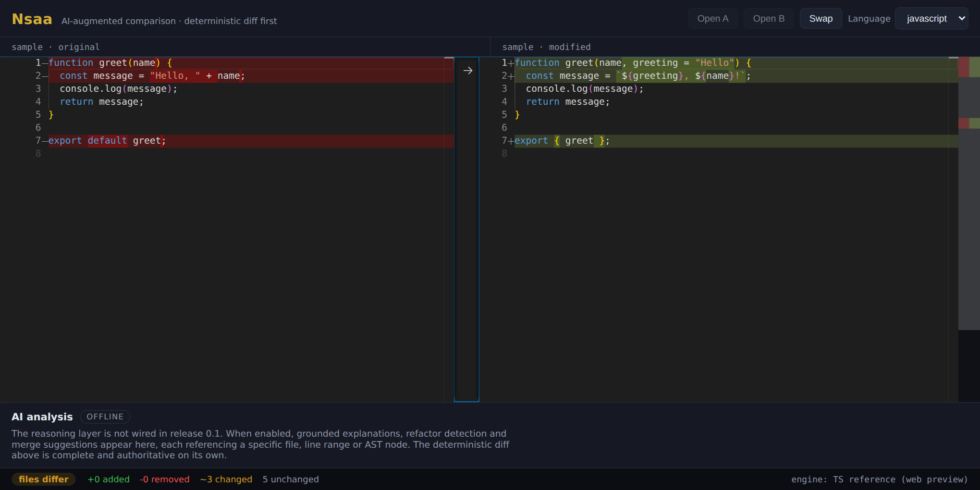This screenshot has width=980, height=490.
Task: Click '5 unchanged' in status bar
Action: tap(291, 479)
